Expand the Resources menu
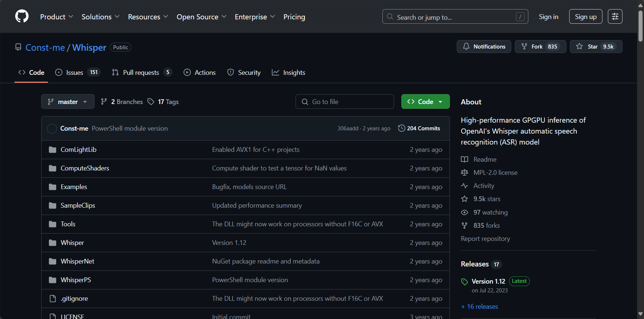644x319 pixels. click(x=148, y=17)
